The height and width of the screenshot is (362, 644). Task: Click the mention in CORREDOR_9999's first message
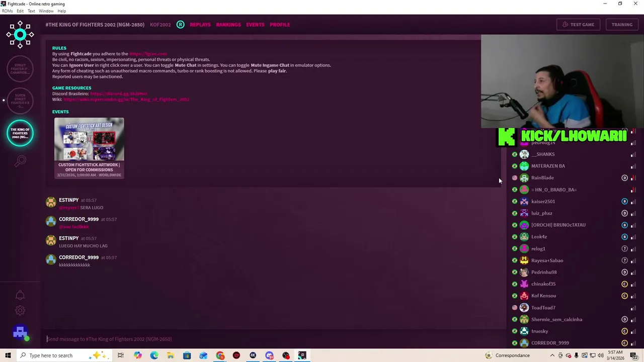tap(74, 227)
